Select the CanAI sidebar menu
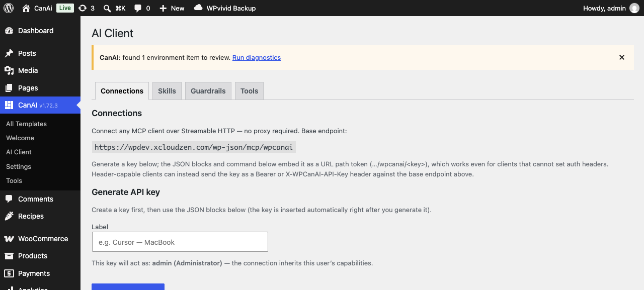 40,105
